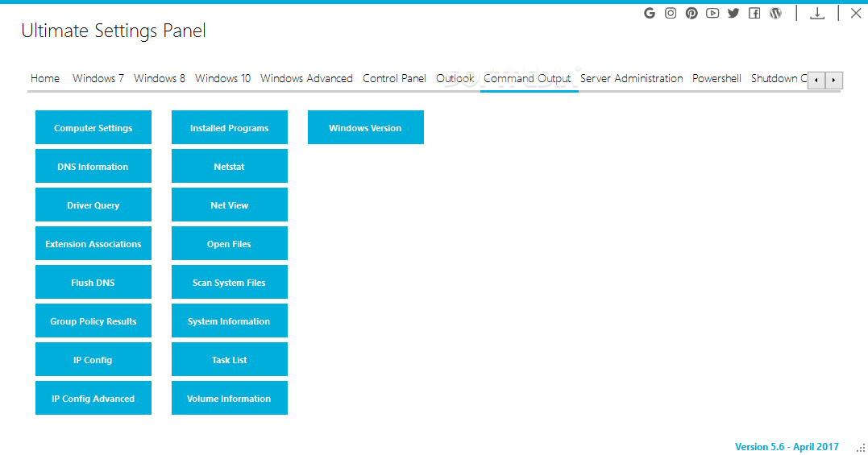Switch to the Windows 10 tab
The height and width of the screenshot is (455, 868).
tap(222, 78)
